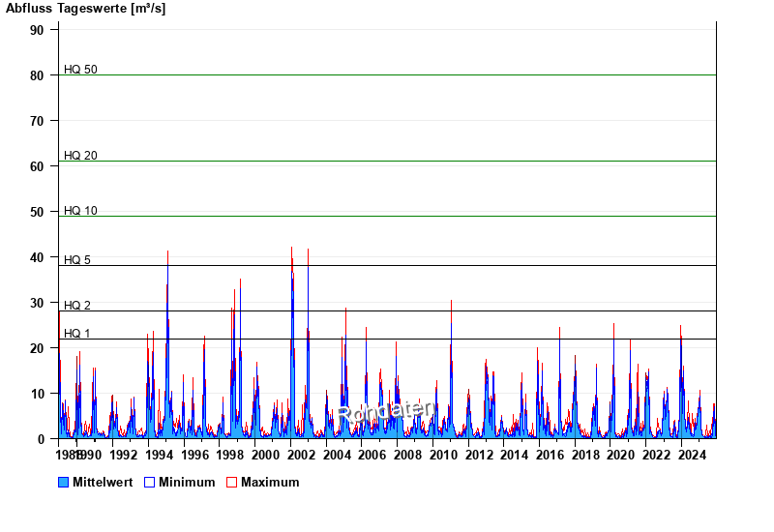The image size is (774, 532).
Task: Click the 1994 x-axis year label
Action: (159, 455)
